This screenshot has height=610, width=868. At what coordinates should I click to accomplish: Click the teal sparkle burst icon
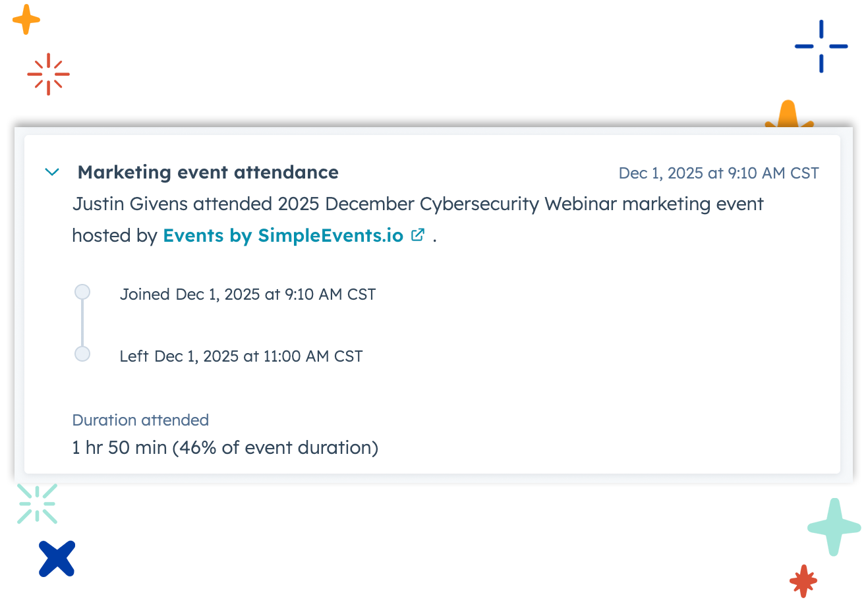tap(37, 504)
